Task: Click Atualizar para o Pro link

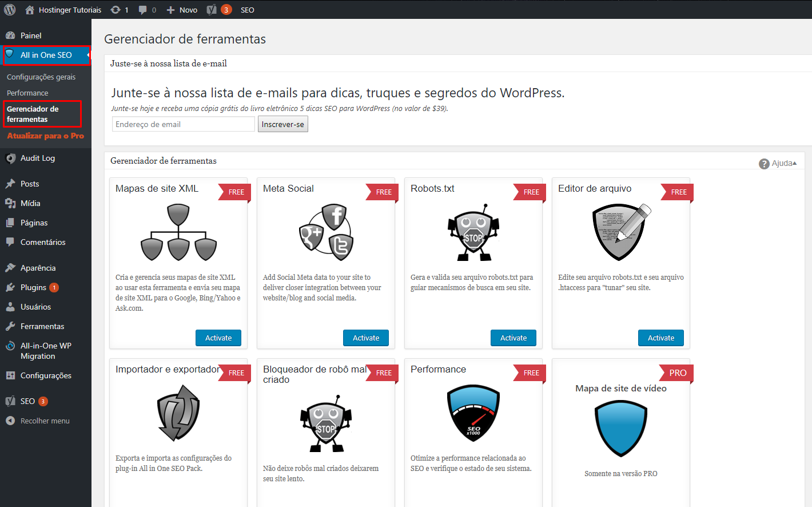Action: (x=45, y=136)
